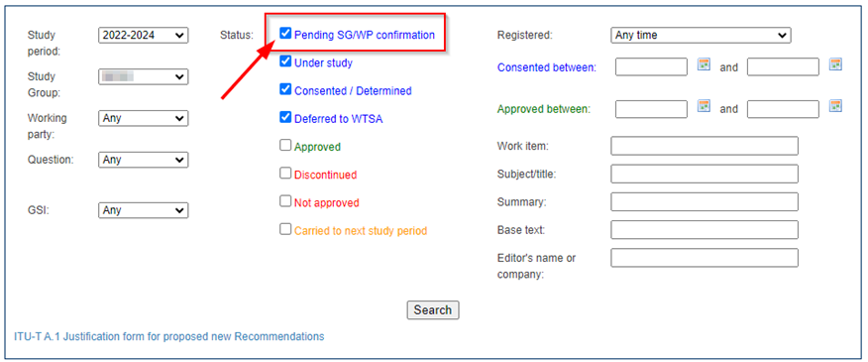Open the Registered Any time dropdown

point(701,36)
